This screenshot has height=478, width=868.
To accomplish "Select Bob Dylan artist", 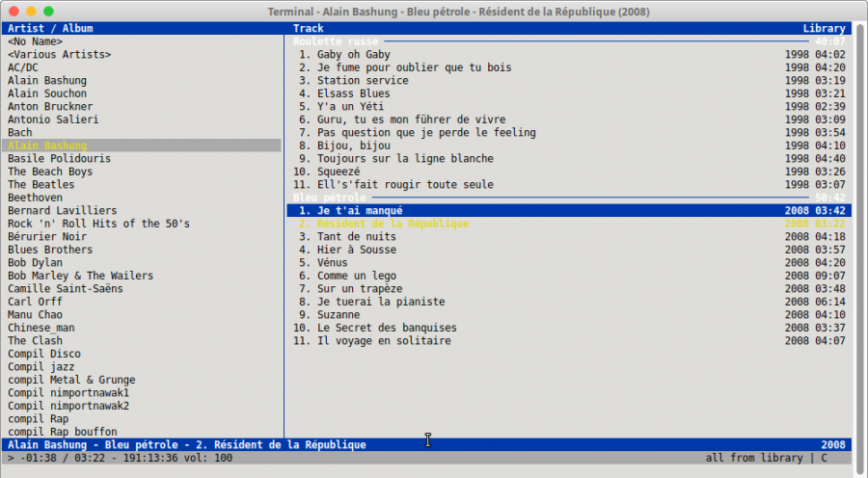I will click(x=35, y=263).
